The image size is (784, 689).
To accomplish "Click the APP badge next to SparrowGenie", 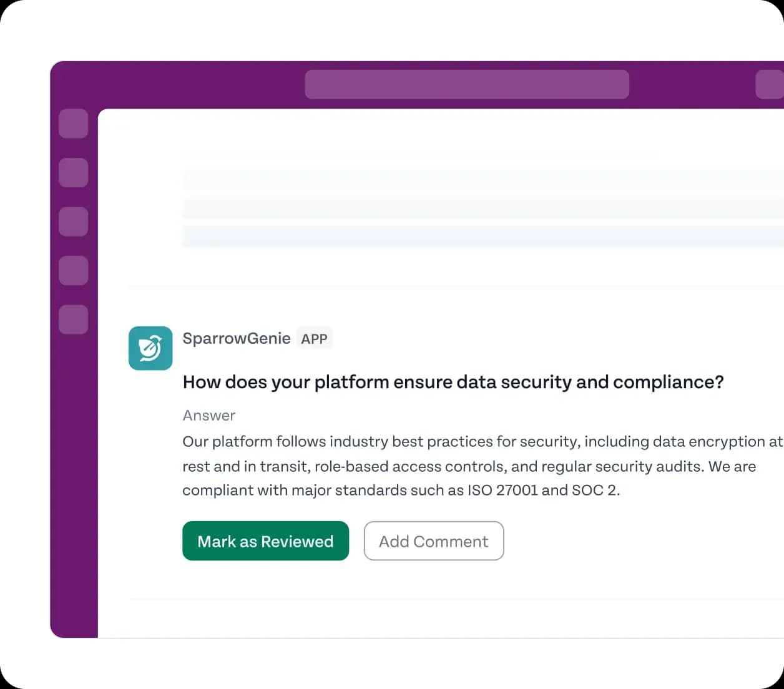I will pos(314,339).
